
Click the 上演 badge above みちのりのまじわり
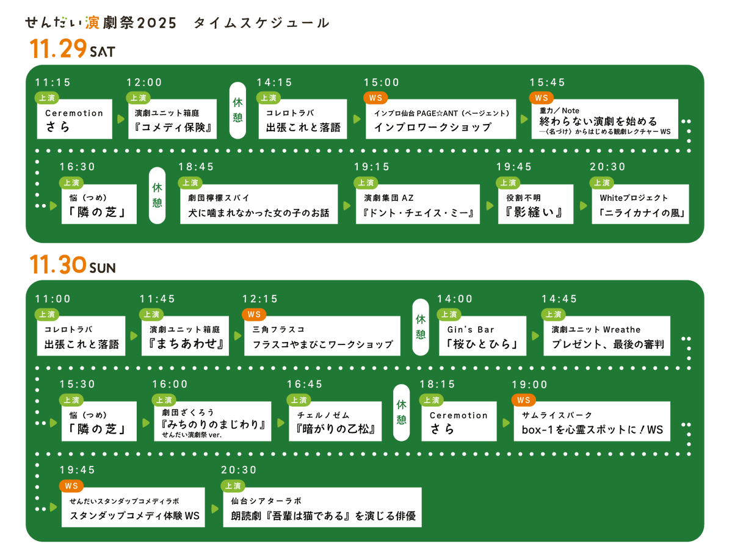coord(164,400)
